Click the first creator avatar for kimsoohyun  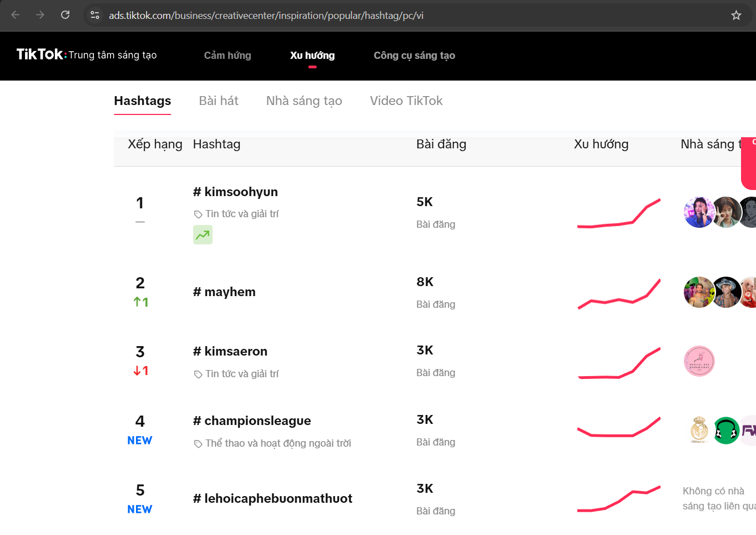(x=699, y=212)
